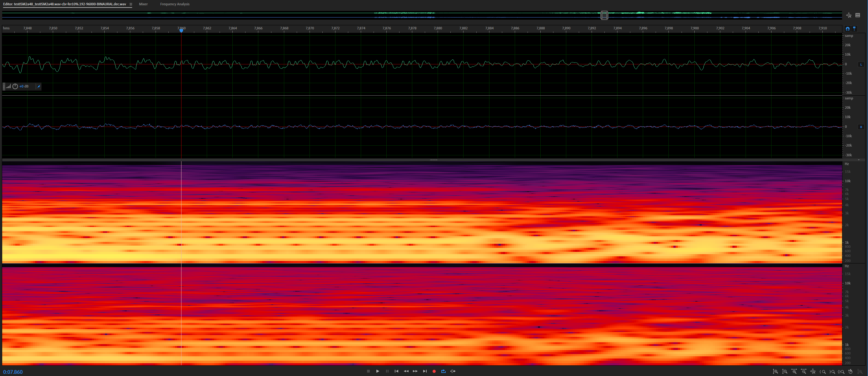The width and height of the screenshot is (868, 376).
Task: Start playback with Play button
Action: [378, 371]
